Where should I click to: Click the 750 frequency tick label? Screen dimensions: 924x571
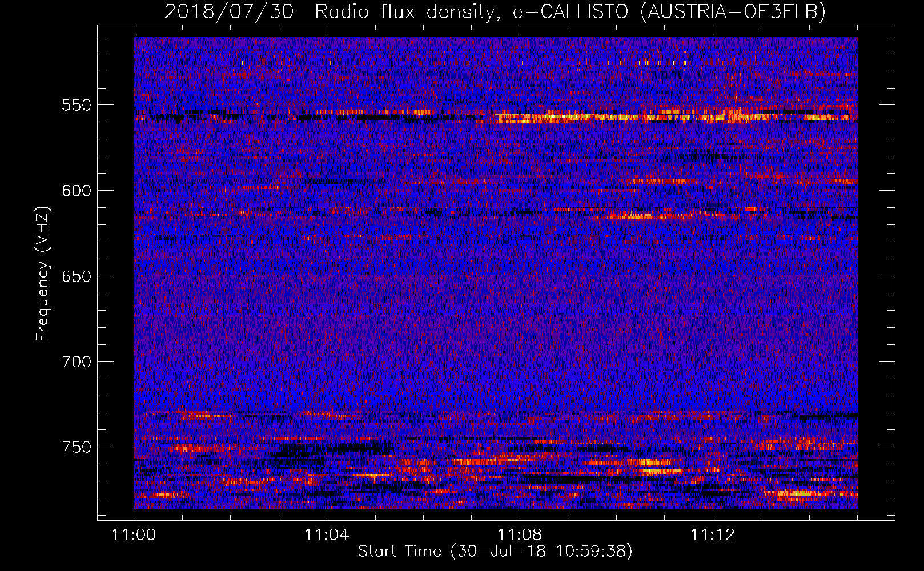[x=77, y=447]
